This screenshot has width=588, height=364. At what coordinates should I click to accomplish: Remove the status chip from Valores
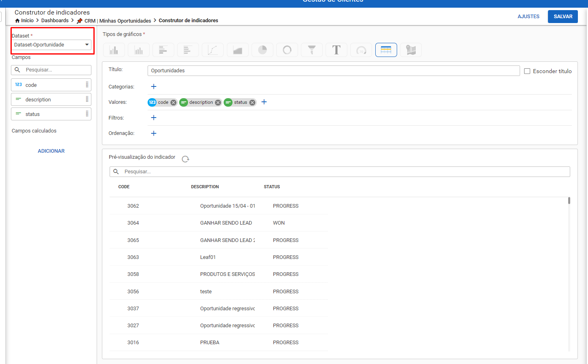coord(252,103)
